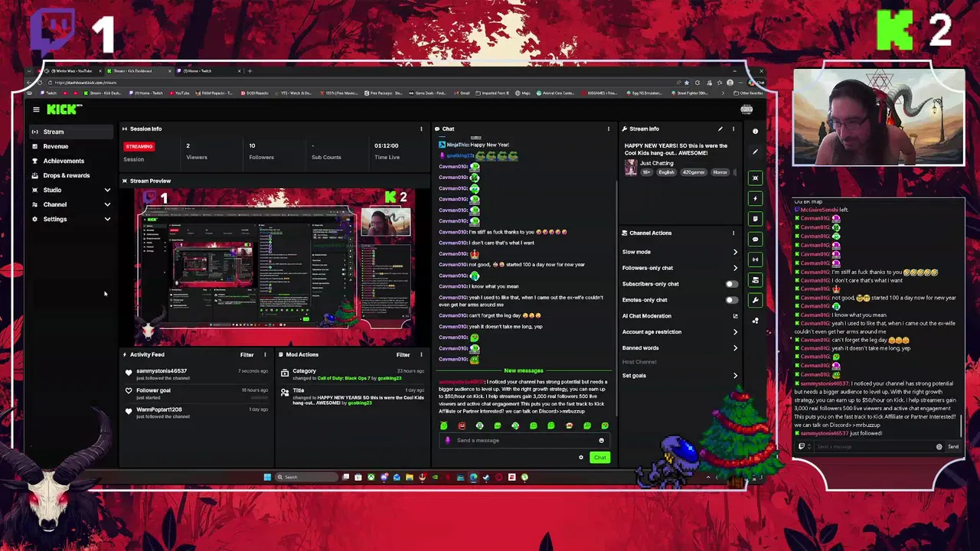Select sammystonis46537 activity entry
This screenshot has height=551, width=980.
click(197, 373)
